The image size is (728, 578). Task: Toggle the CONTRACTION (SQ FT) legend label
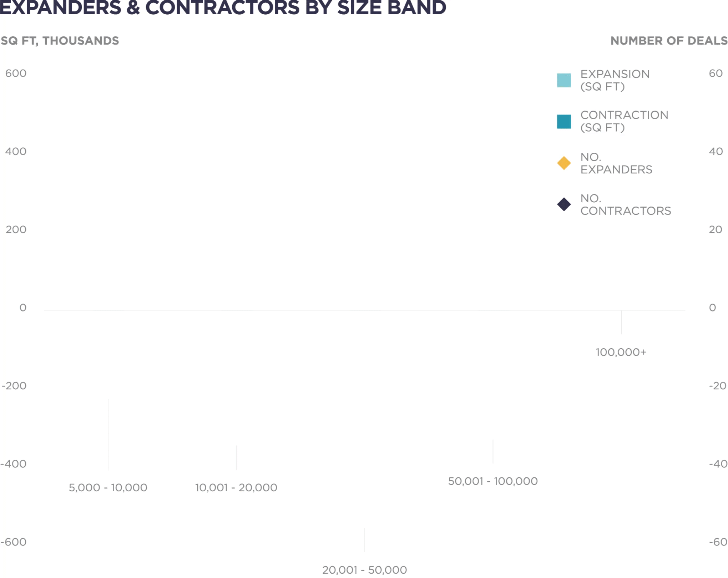click(624, 121)
